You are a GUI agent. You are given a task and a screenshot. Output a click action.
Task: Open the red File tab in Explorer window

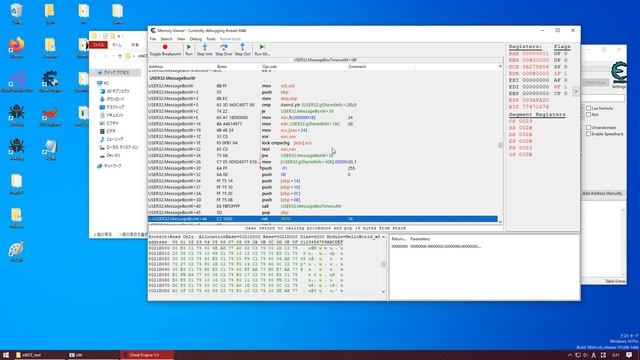(x=98, y=45)
